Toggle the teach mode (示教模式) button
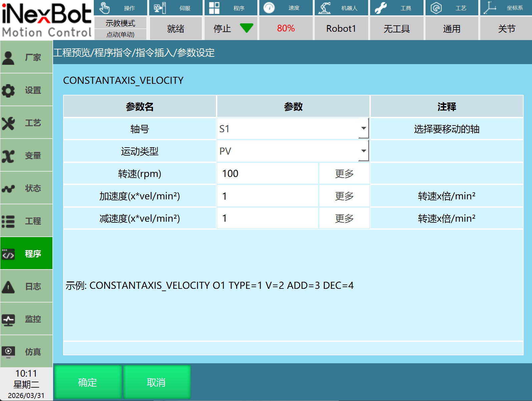 (x=120, y=23)
